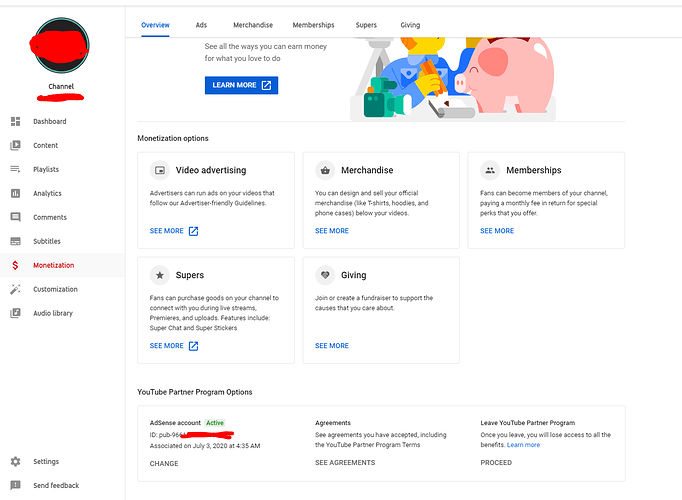Click the Supers star icon
This screenshot has height=500, width=682.
coord(160,275)
